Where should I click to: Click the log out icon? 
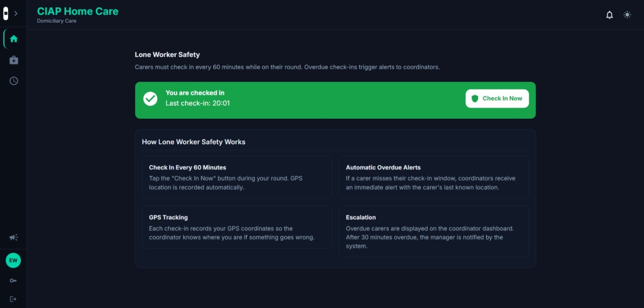[13, 299]
